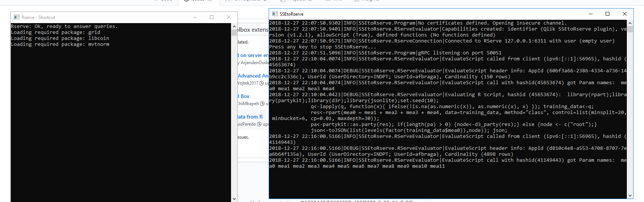Click the SSEtoRserve scrollbar thumb

tap(630, 29)
